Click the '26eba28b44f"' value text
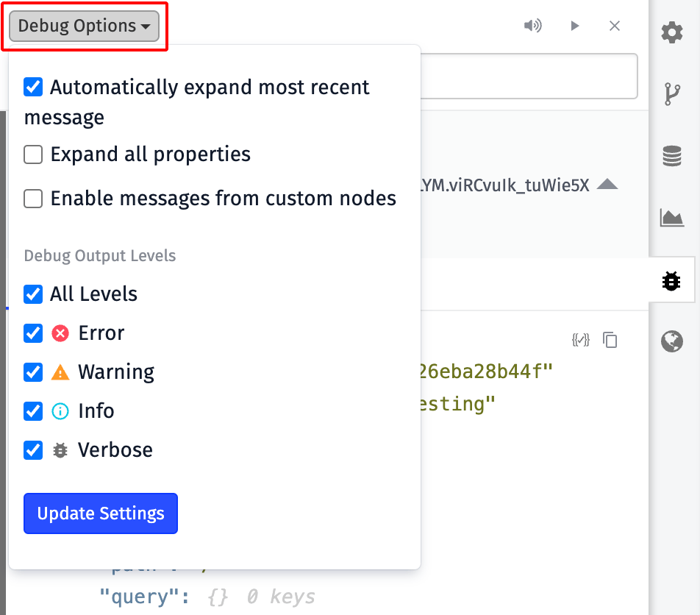The height and width of the screenshot is (615, 700). pos(486,372)
